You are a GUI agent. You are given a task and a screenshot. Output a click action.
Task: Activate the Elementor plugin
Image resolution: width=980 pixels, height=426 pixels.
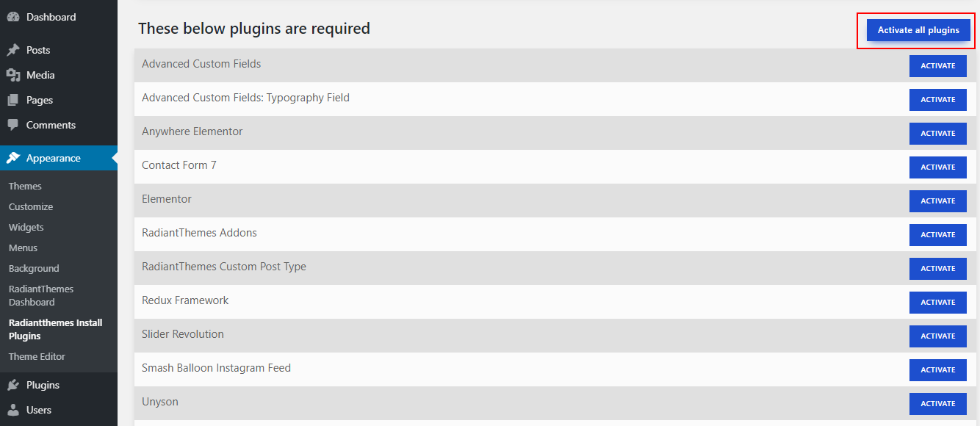[937, 201]
